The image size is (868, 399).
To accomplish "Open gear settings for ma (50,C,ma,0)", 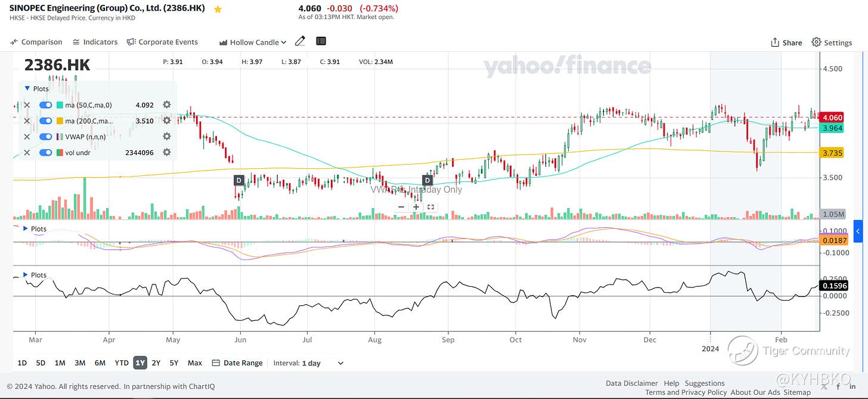I will (167, 105).
